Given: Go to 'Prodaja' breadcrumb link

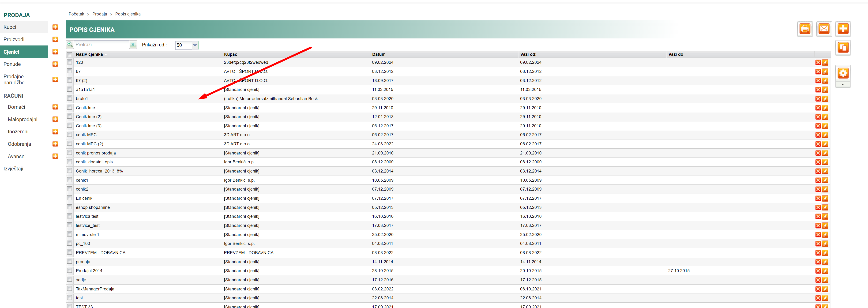Looking at the screenshot, I should pos(100,14).
